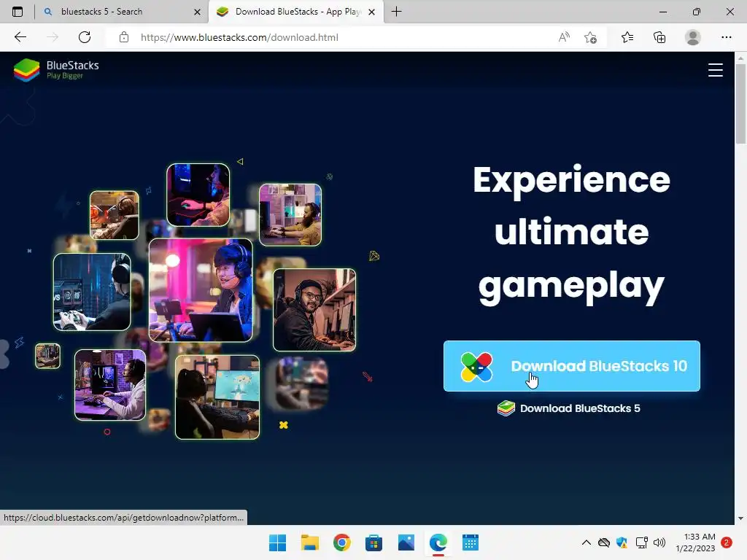Open the tab actions menu icon
This screenshot has height=560, width=747.
18,12
